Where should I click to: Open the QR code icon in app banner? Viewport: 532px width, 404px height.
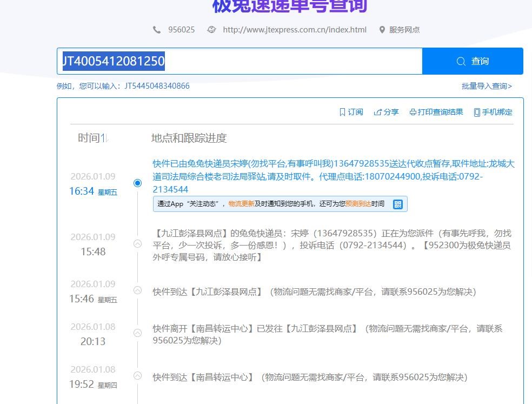[398, 204]
